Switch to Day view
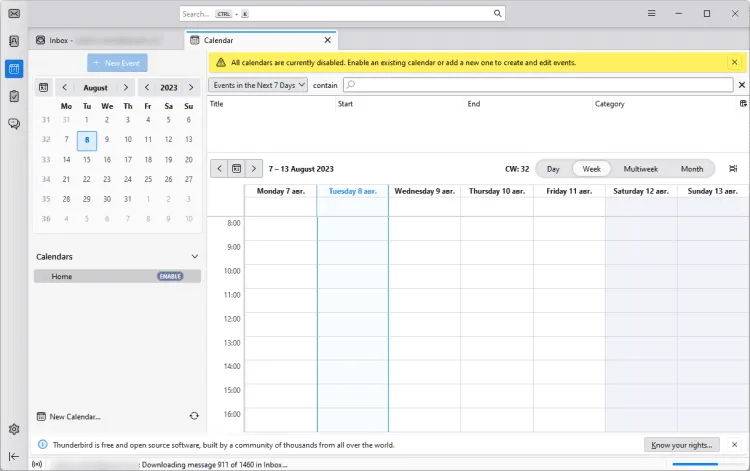750x471 pixels. 553,169
